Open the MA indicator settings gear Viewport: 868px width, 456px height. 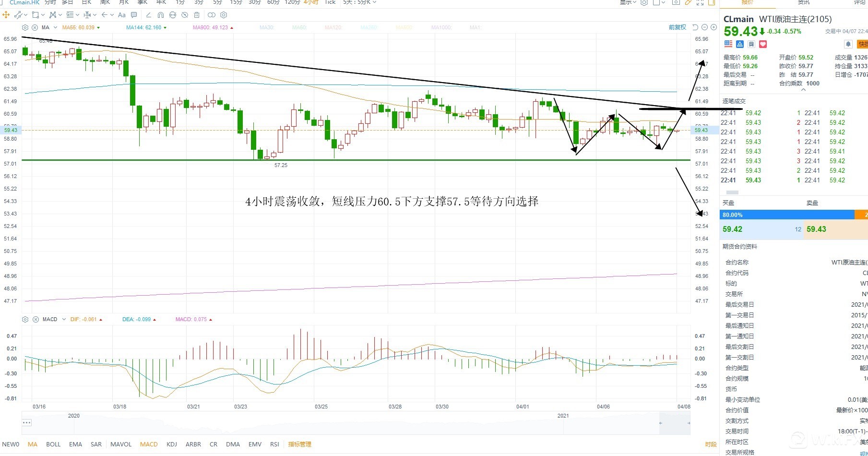click(25, 27)
